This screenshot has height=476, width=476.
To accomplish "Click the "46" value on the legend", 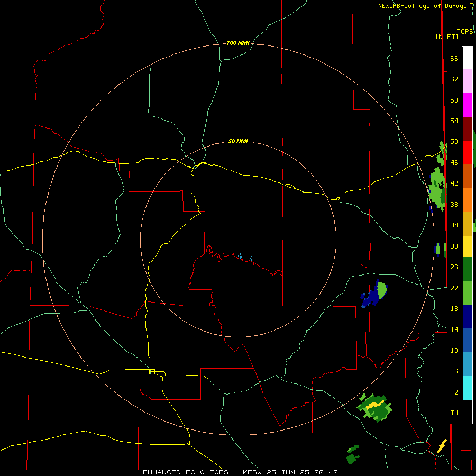I will (x=454, y=163).
